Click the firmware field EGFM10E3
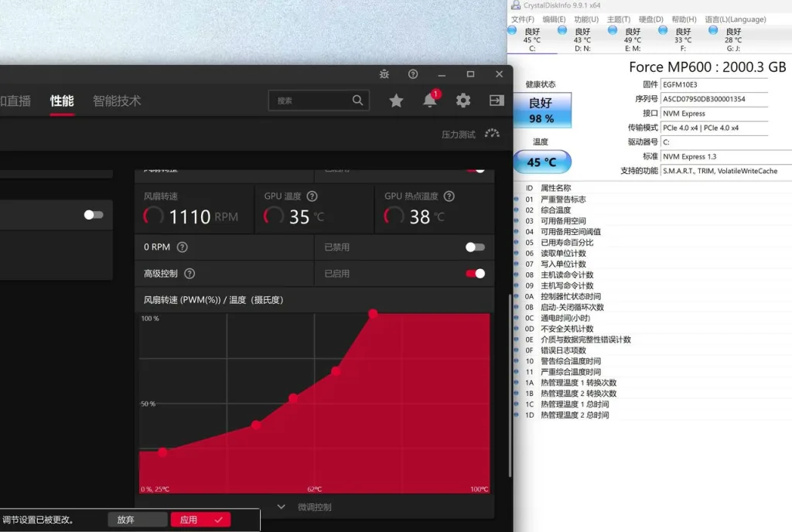 [x=714, y=84]
